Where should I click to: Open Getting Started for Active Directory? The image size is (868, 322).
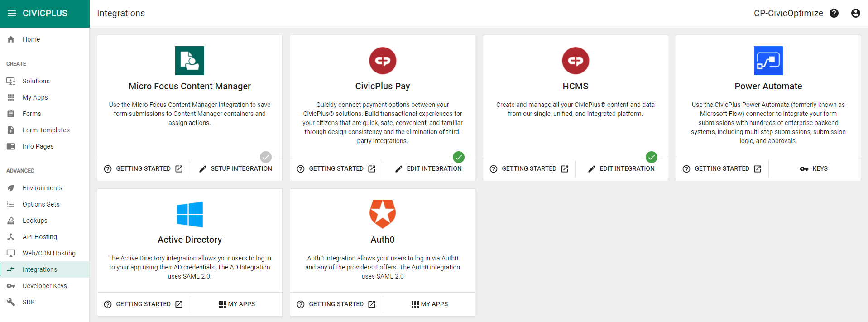click(144, 304)
